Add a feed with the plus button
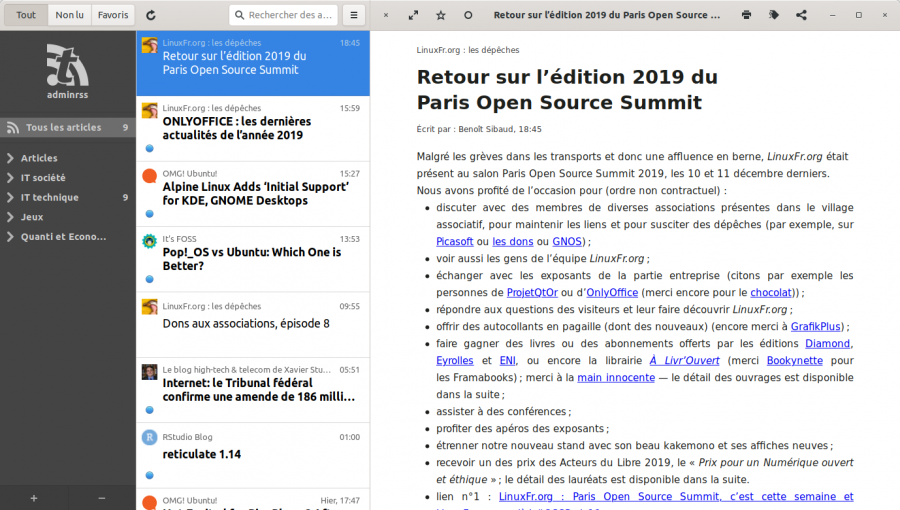The width and height of the screenshot is (900, 510). (x=34, y=498)
